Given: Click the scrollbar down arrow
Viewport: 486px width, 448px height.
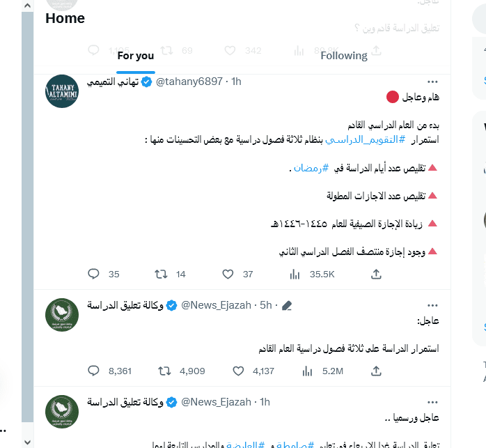Looking at the screenshot, I should 27,442.
